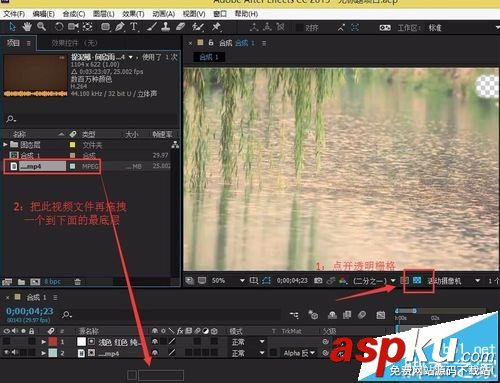The image size is (500, 383).
Task: Select the Horizontal Type tool
Action: point(134,27)
